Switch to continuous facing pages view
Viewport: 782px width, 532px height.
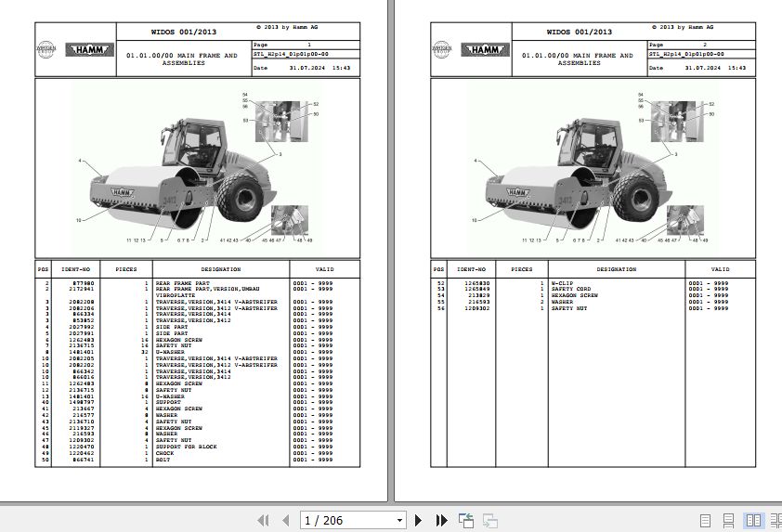pos(776,521)
